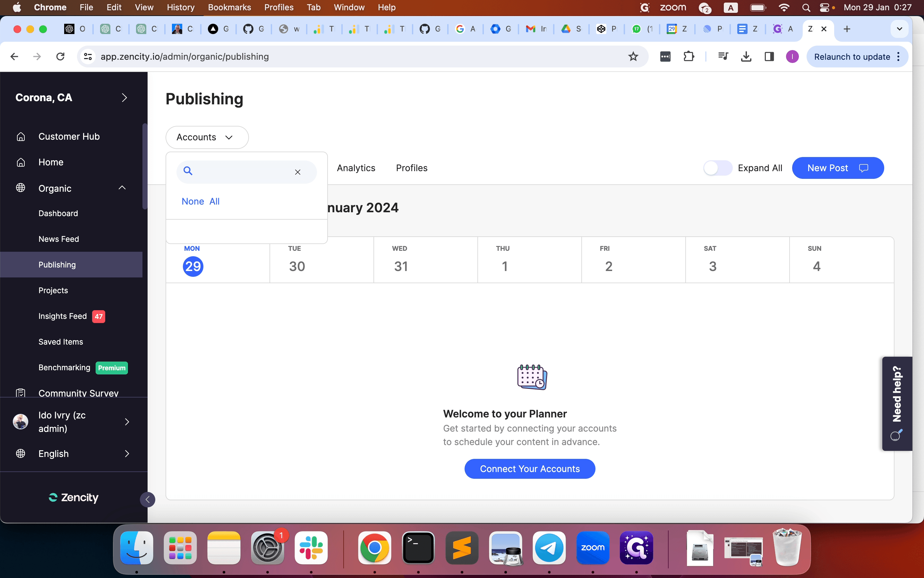Open Terminal from the dock
The image size is (924, 578).
coord(418,548)
